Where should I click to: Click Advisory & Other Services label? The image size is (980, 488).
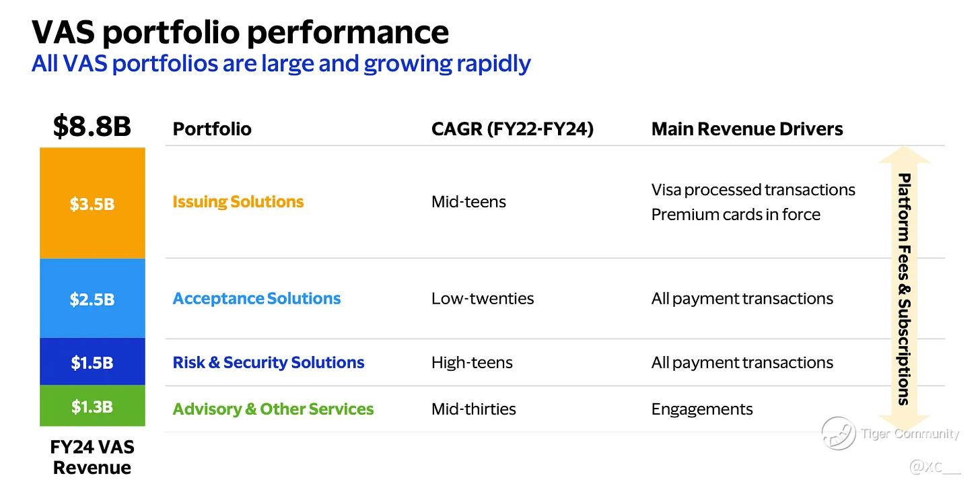click(x=273, y=409)
